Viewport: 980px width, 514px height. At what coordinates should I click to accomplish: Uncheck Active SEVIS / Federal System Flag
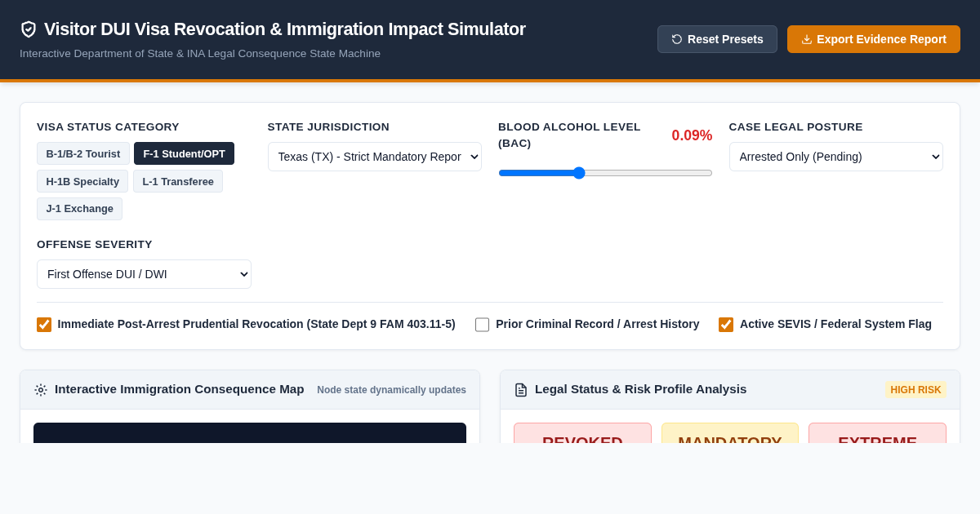[x=726, y=325]
